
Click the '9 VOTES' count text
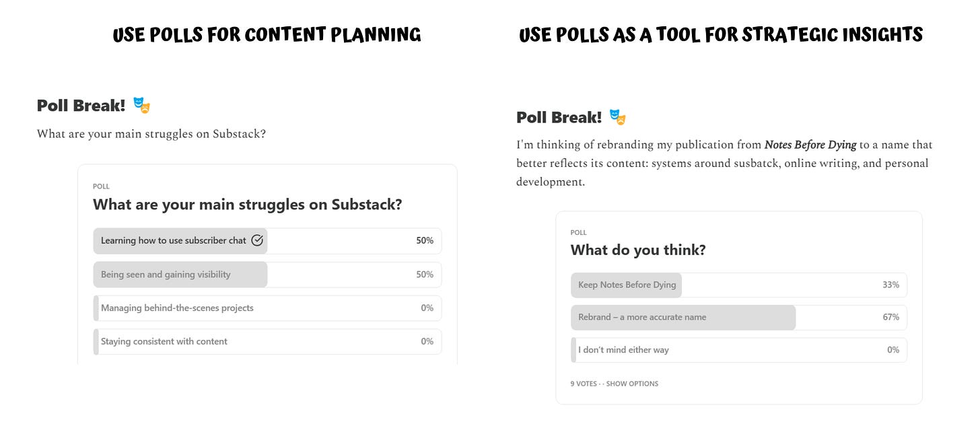click(x=584, y=384)
